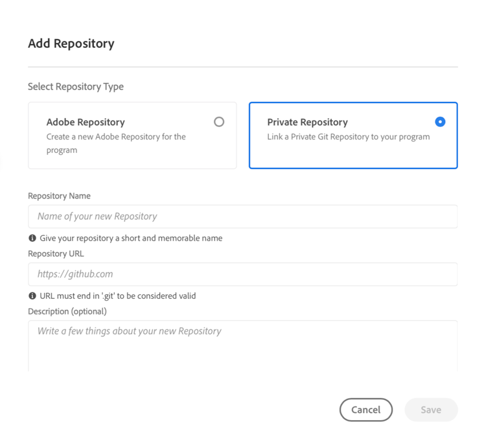Click the Repository URL field label
486x448 pixels.
[x=56, y=253]
